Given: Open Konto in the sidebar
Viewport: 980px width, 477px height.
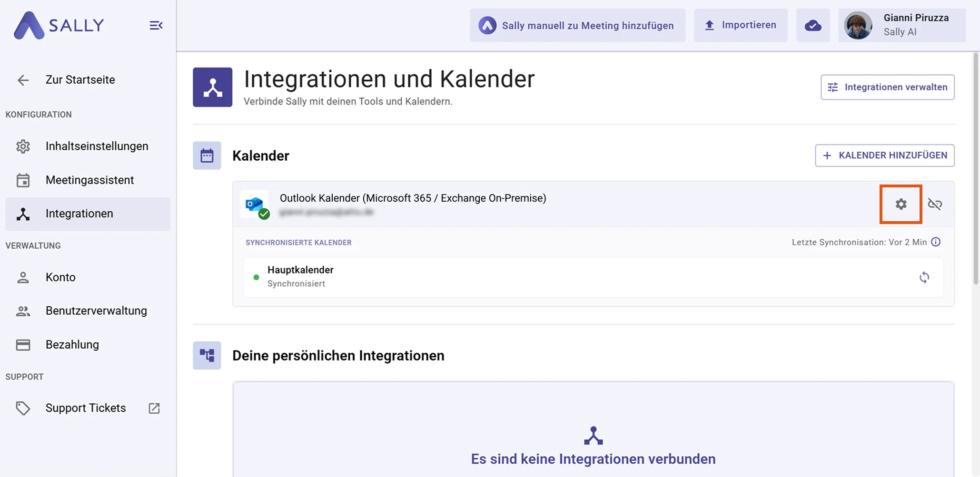Looking at the screenshot, I should (x=88, y=277).
